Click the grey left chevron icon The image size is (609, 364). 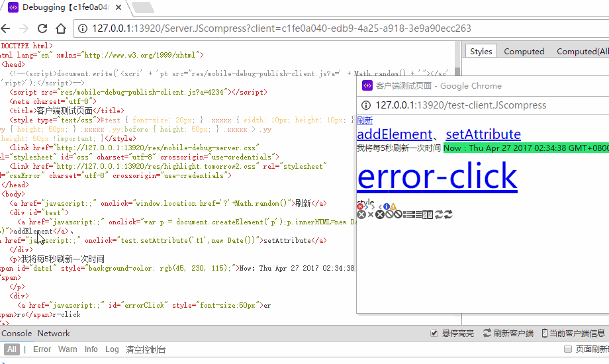click(x=380, y=207)
